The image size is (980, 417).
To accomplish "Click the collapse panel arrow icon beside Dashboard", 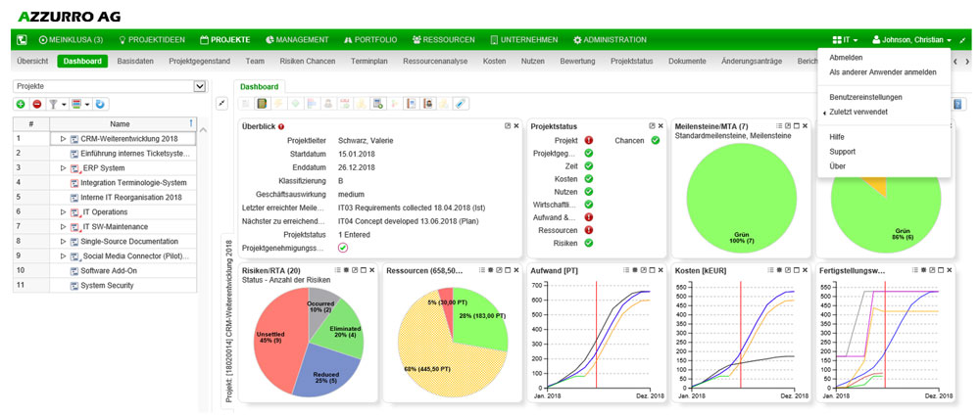I will point(221,104).
